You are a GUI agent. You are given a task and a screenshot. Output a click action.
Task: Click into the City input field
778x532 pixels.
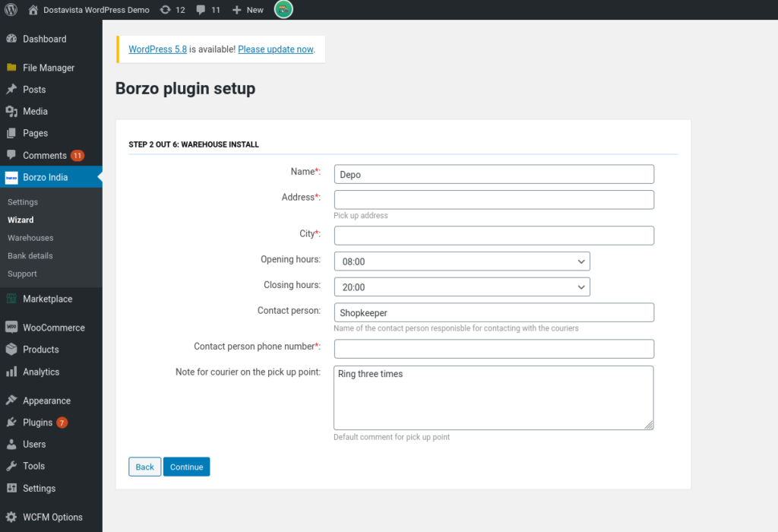click(x=494, y=236)
